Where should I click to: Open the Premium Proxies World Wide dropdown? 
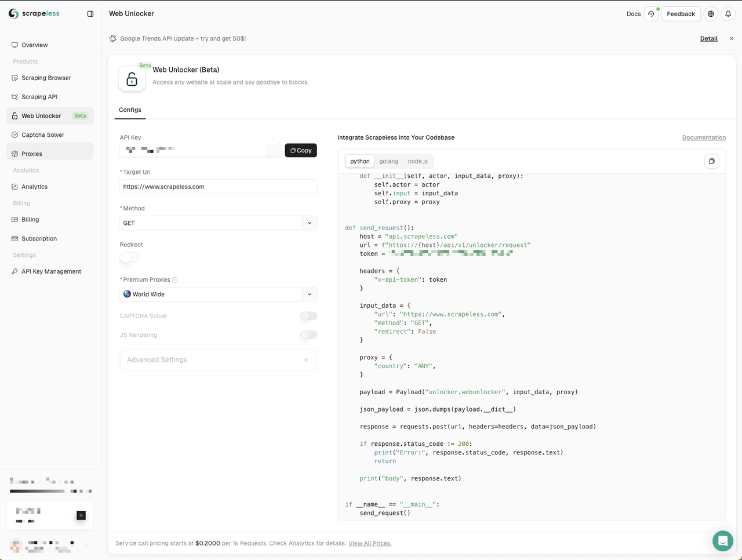pos(218,294)
